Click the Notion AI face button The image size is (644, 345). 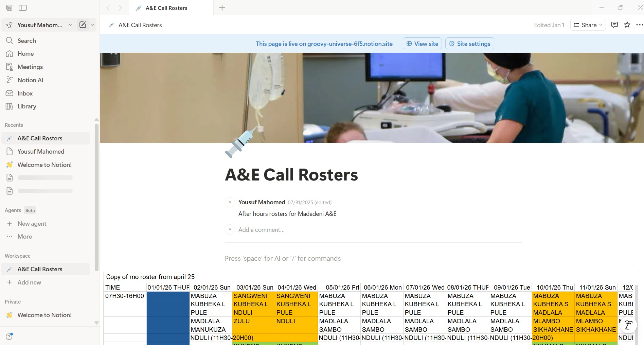tap(628, 325)
